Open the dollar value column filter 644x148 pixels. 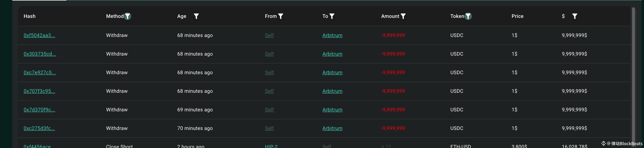pyautogui.click(x=575, y=16)
